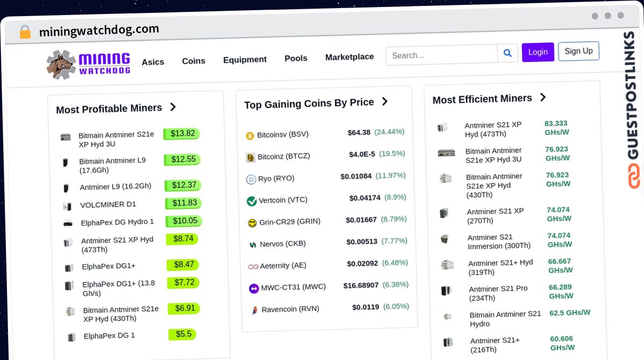Click the 60.606 GHs/W efficiency value
The height and width of the screenshot is (360, 644).
(x=562, y=343)
